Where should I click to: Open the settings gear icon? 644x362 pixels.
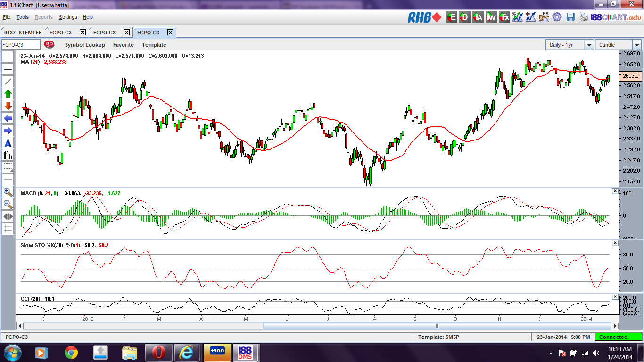557,17
